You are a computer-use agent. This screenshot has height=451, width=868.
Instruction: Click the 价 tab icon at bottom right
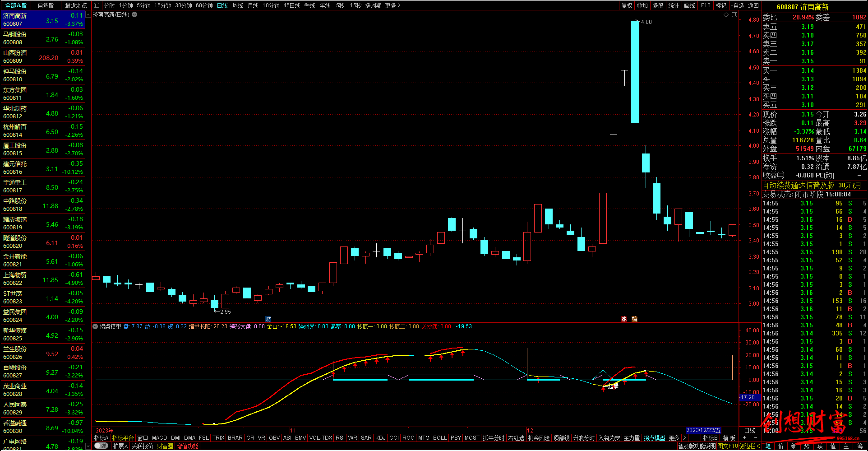coord(781,446)
